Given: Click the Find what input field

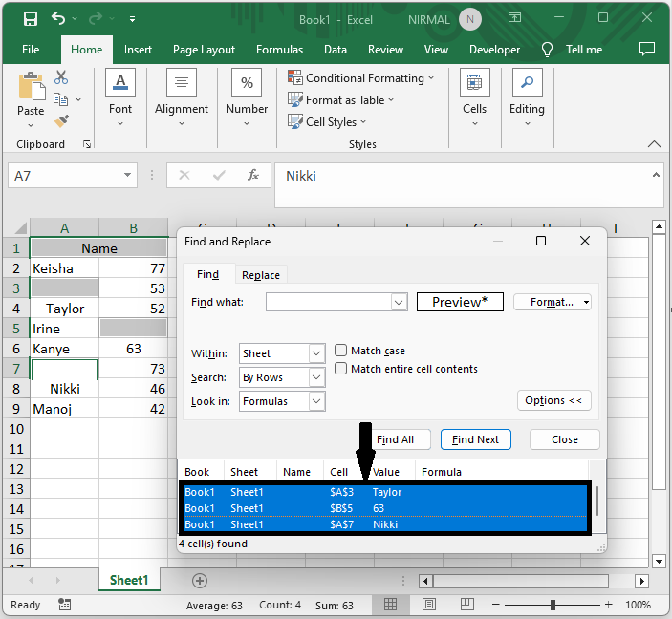Looking at the screenshot, I should (329, 302).
